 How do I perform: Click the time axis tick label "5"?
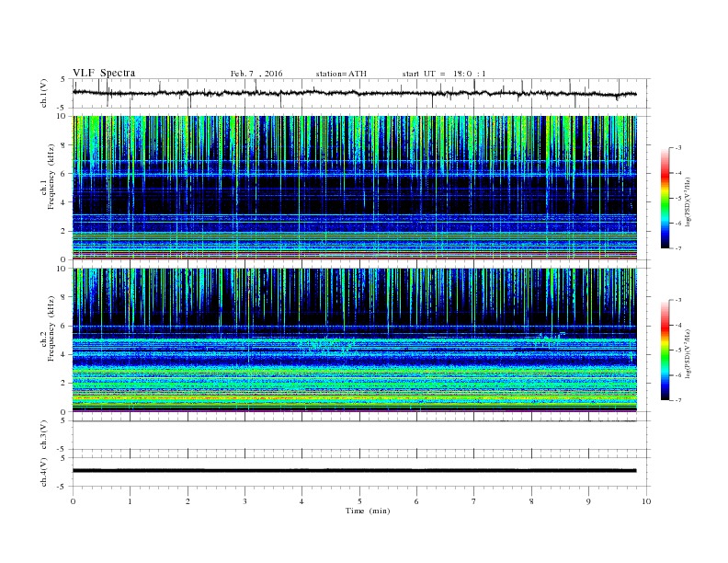click(x=359, y=501)
